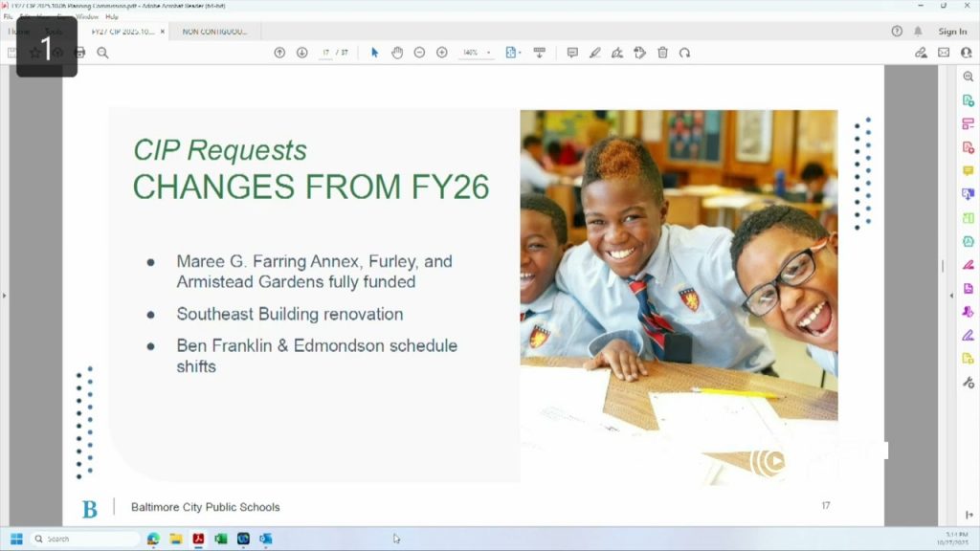The image size is (980, 551).
Task: Open purple Fill & Sign pen tool
Action: pyautogui.click(x=969, y=336)
